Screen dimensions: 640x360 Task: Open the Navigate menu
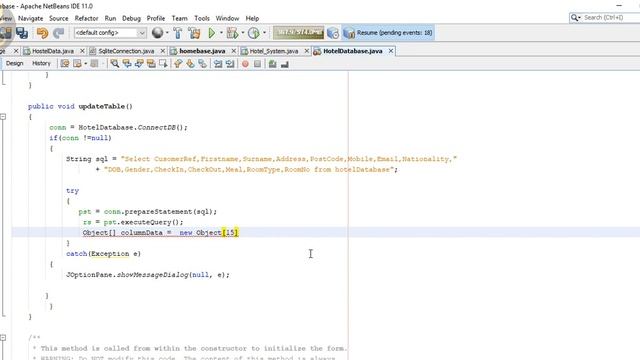[31, 18]
